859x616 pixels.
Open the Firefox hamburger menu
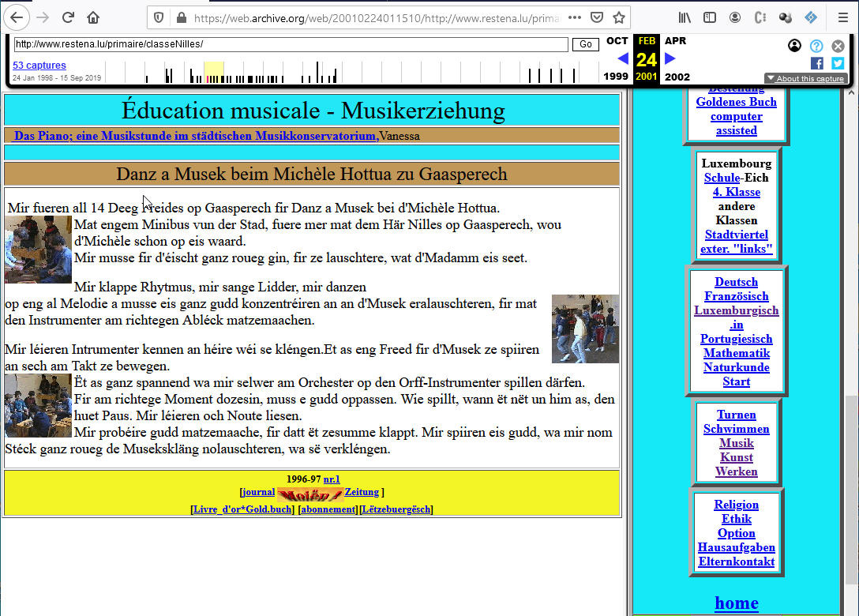pos(843,17)
